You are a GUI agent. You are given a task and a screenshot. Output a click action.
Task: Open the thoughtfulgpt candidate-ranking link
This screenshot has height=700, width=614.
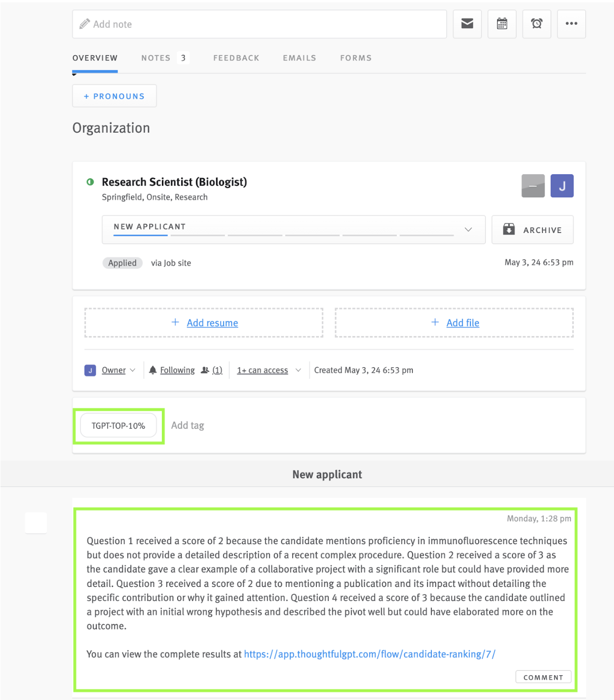coord(370,654)
